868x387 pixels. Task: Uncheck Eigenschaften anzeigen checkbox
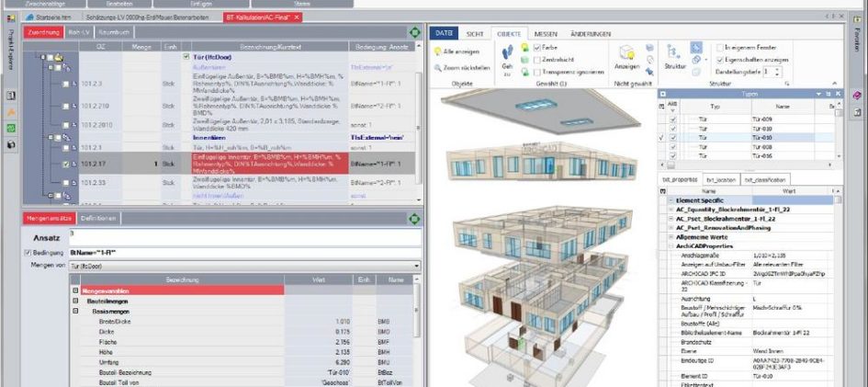tap(721, 58)
